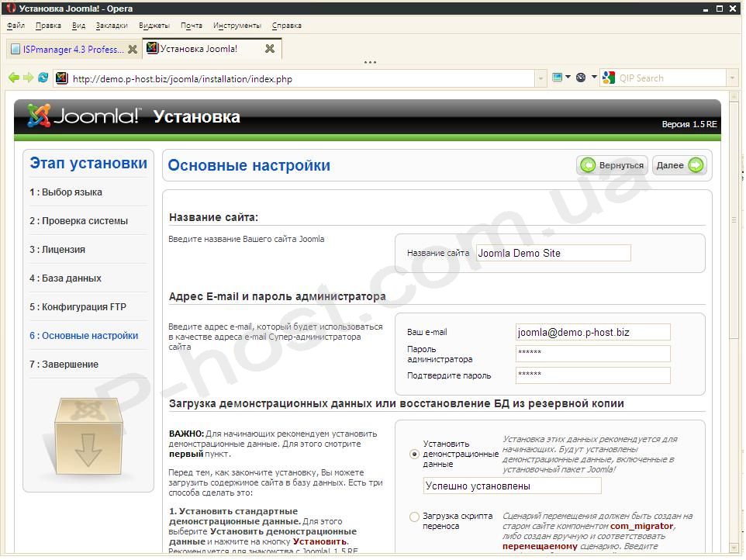Viewport: 746px width, 560px height.
Task: Open the view mode dropdown arrow
Action: (568, 77)
